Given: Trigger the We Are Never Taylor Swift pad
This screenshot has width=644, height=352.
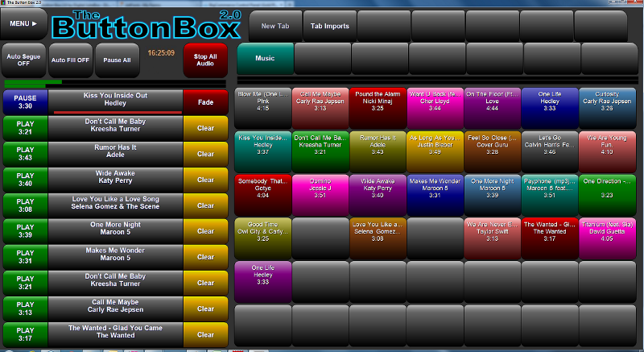Looking at the screenshot, I should coord(493,238).
